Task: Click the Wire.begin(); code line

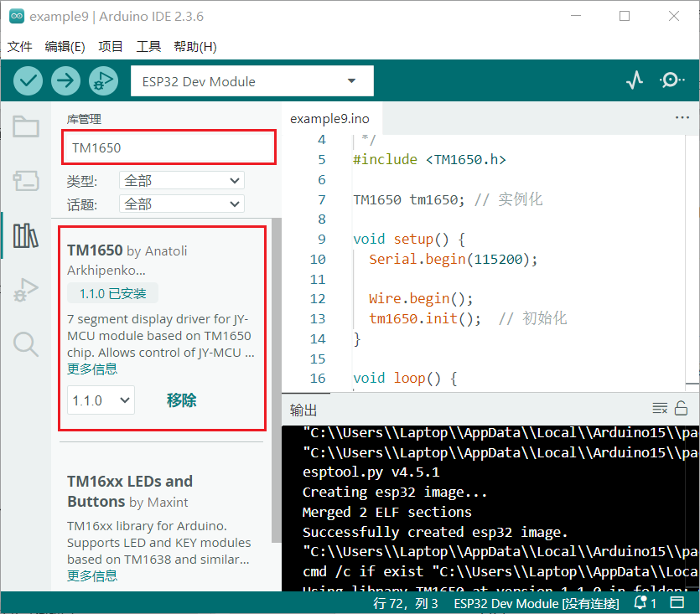Action: [x=421, y=298]
